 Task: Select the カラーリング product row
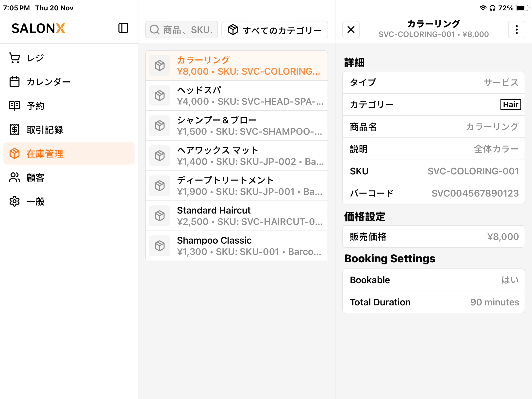tap(237, 65)
